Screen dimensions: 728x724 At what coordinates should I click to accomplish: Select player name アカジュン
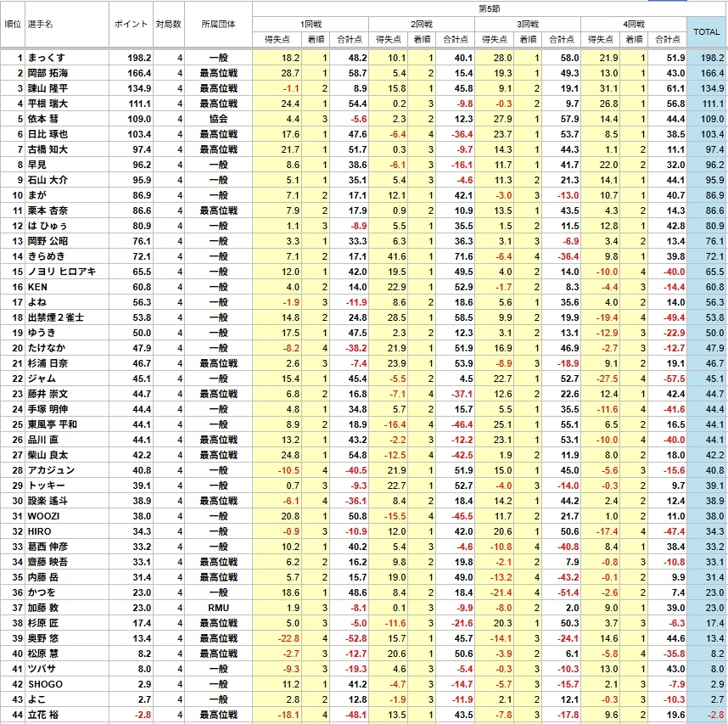pyautogui.click(x=51, y=470)
